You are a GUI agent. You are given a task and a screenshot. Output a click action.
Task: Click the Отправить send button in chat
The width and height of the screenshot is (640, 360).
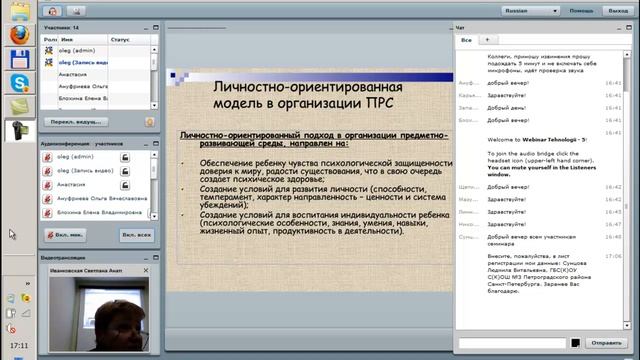pos(606,343)
